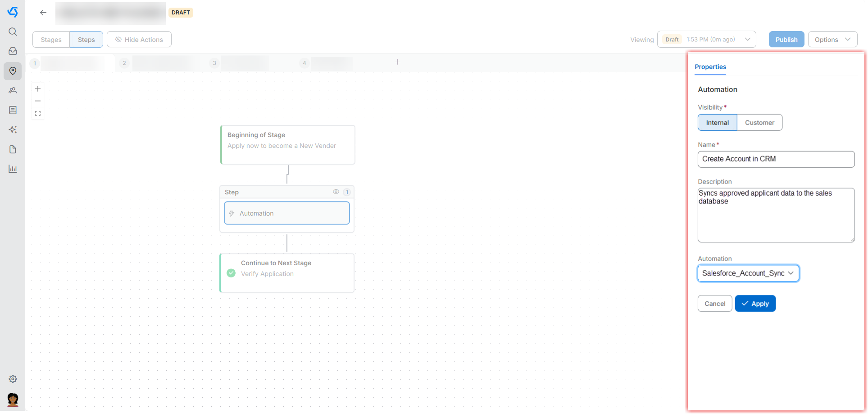Click the AI sparkle icon in sidebar

(x=13, y=130)
